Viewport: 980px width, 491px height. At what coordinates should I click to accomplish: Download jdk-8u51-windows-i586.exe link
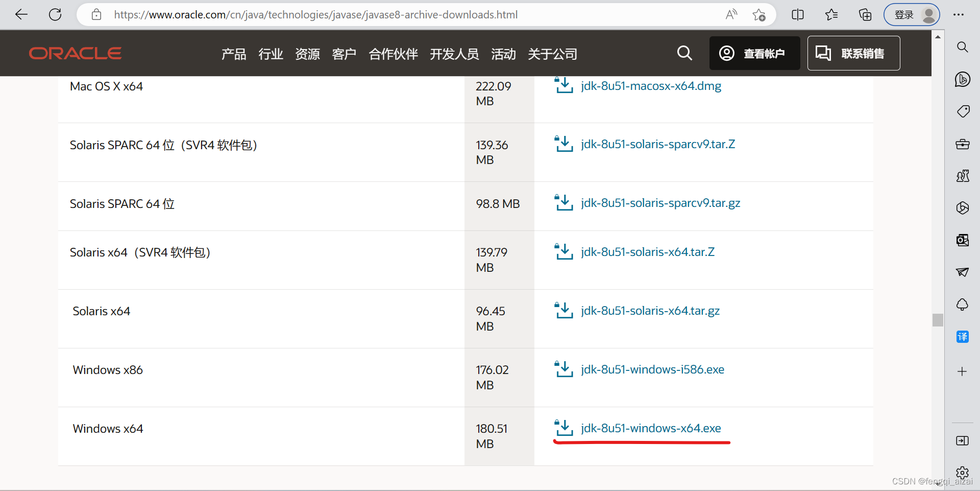point(652,369)
